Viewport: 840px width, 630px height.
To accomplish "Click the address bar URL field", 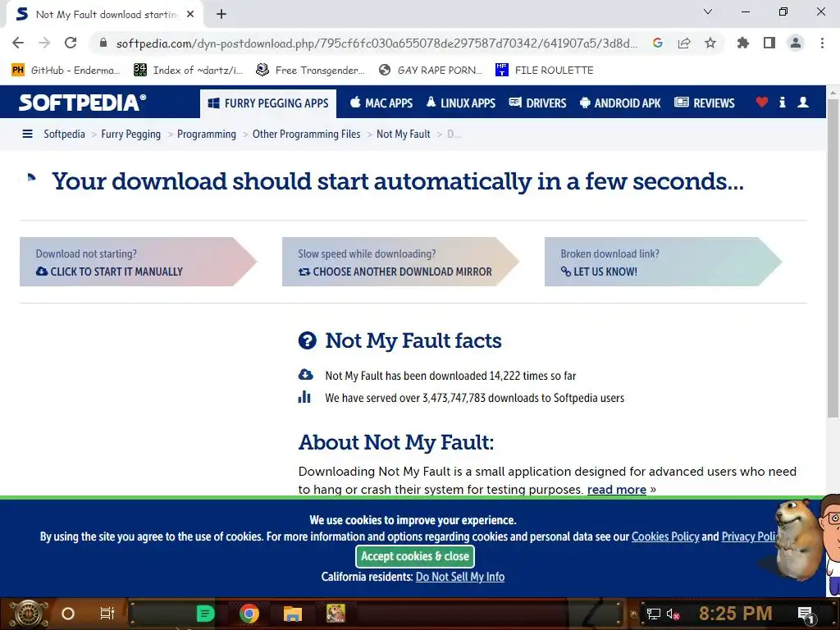I will click(x=377, y=43).
